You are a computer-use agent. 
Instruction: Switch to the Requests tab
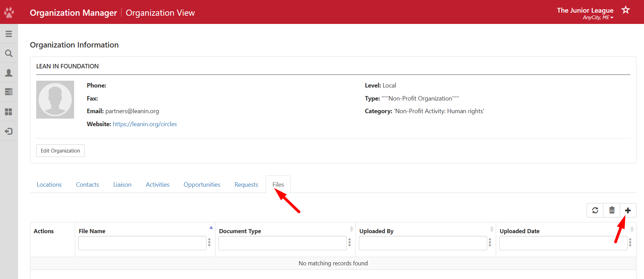tap(246, 185)
